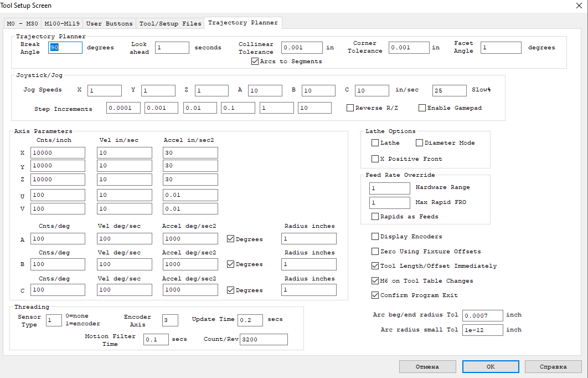
Task: Select the Count/Rev threading field
Action: tap(264, 339)
